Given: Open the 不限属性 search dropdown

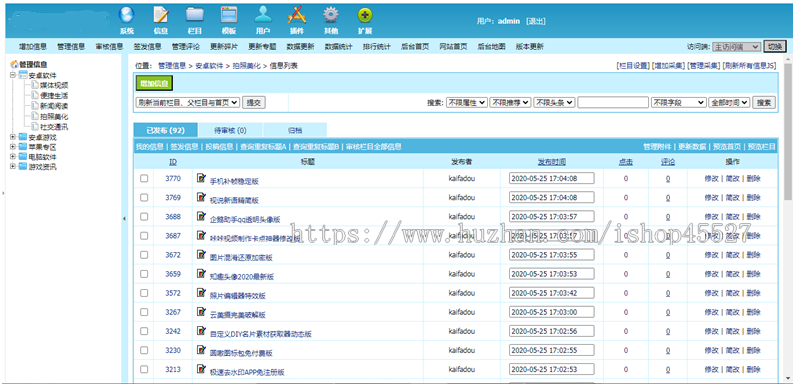Looking at the screenshot, I should click(466, 102).
